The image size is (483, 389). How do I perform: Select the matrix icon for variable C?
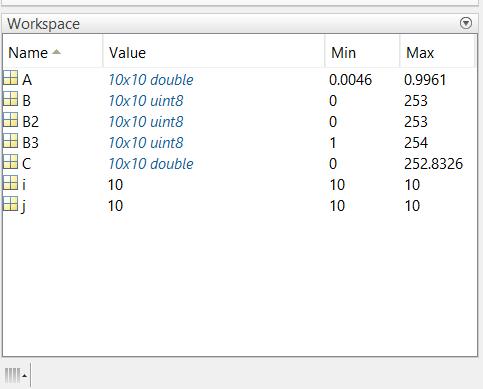[10, 162]
